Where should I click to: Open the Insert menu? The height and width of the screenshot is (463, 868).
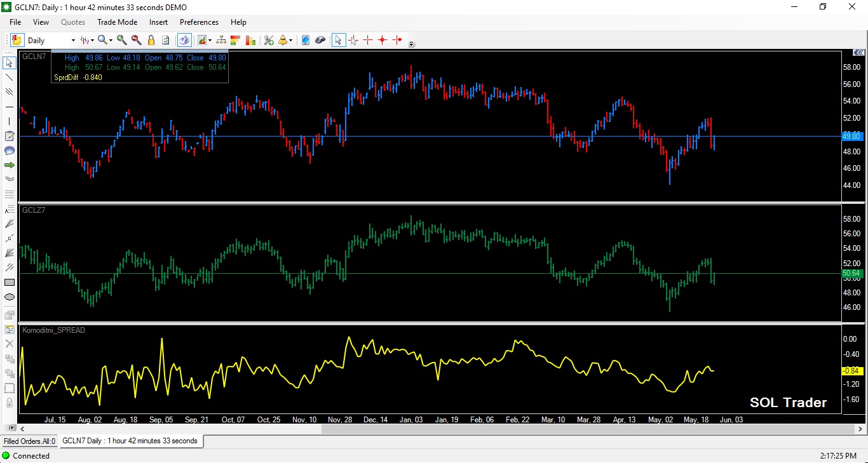coord(158,22)
